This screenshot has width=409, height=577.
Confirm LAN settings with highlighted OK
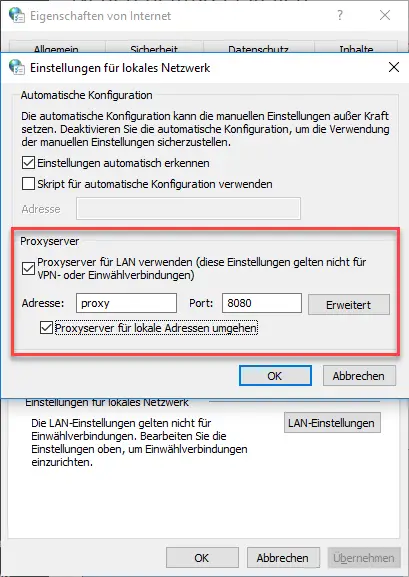[275, 376]
